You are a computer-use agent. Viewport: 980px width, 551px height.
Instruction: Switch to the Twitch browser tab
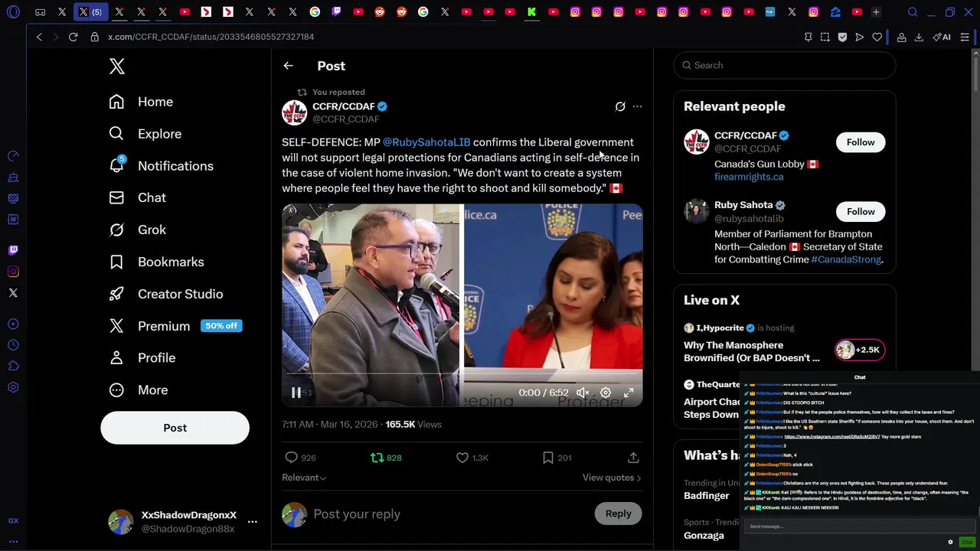pos(336,12)
